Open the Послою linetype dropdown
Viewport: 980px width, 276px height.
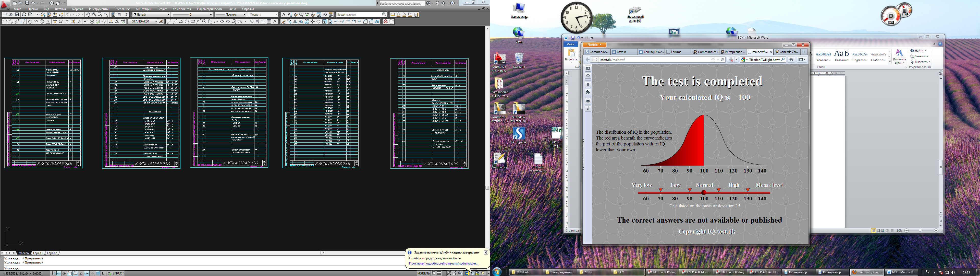(x=230, y=15)
